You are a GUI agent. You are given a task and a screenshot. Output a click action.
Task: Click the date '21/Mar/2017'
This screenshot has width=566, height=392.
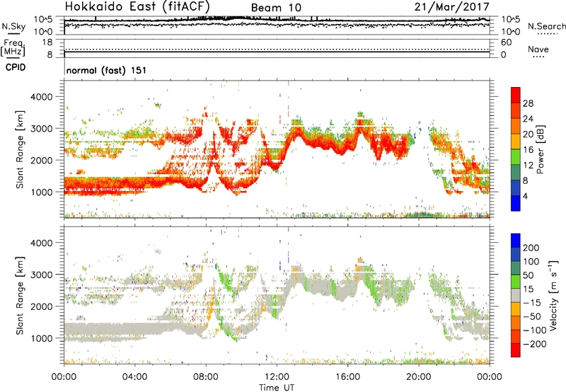click(x=451, y=6)
